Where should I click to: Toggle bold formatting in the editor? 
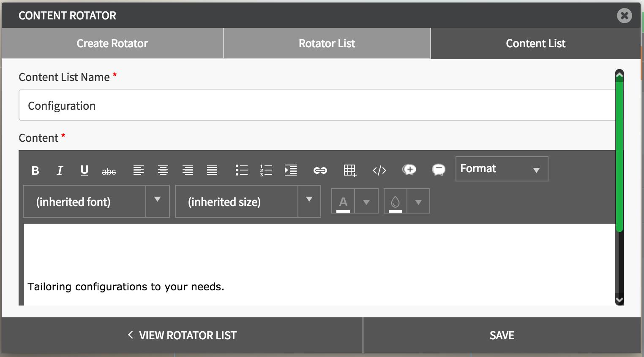pyautogui.click(x=35, y=170)
